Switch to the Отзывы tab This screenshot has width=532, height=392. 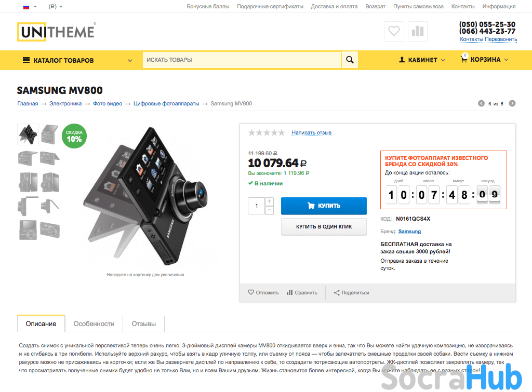[x=144, y=324]
